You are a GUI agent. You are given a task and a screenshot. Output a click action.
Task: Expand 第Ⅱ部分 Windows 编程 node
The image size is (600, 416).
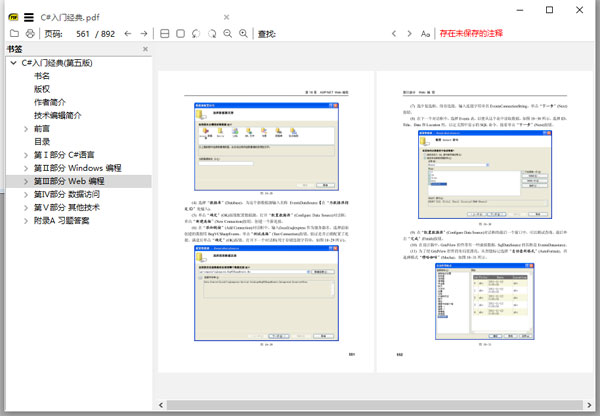(x=26, y=168)
